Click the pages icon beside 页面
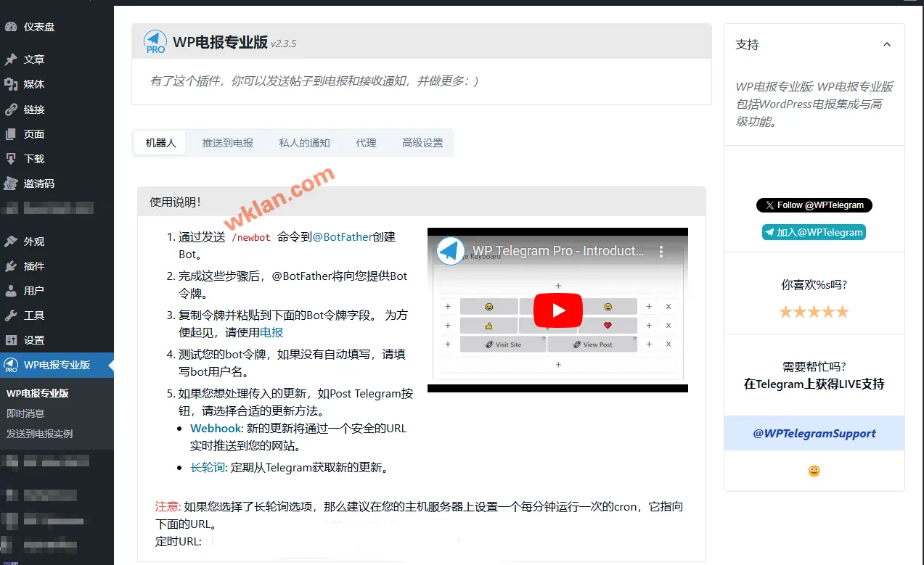 [x=11, y=134]
